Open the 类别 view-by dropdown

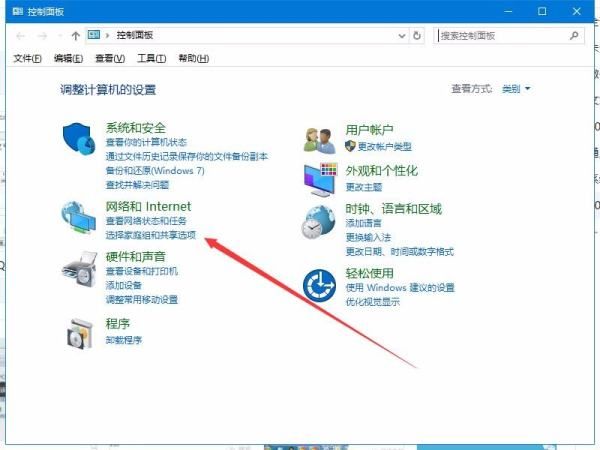[x=516, y=89]
